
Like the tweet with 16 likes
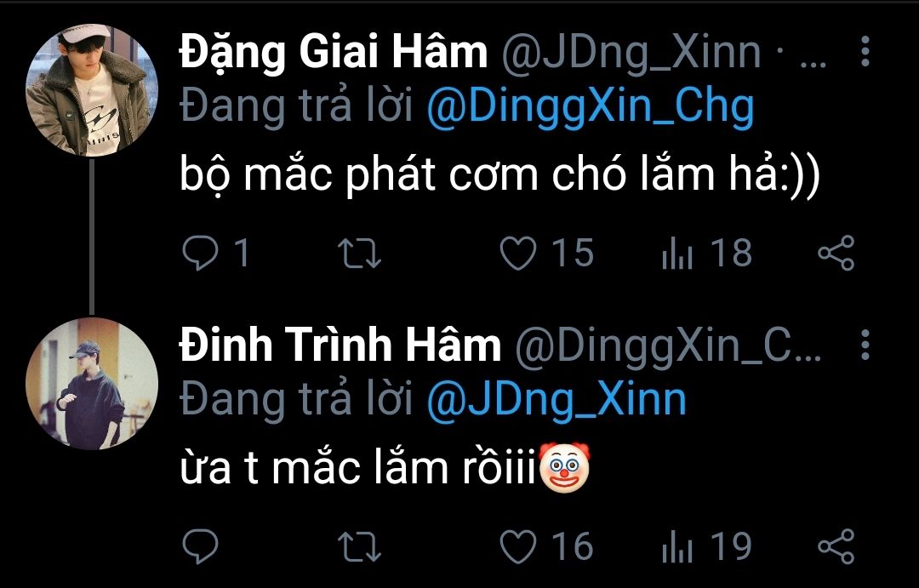518,546
